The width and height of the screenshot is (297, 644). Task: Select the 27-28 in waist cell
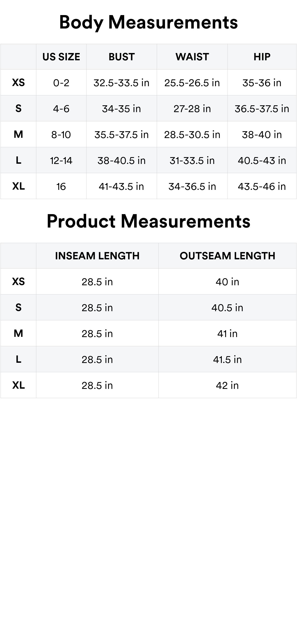coord(192,109)
